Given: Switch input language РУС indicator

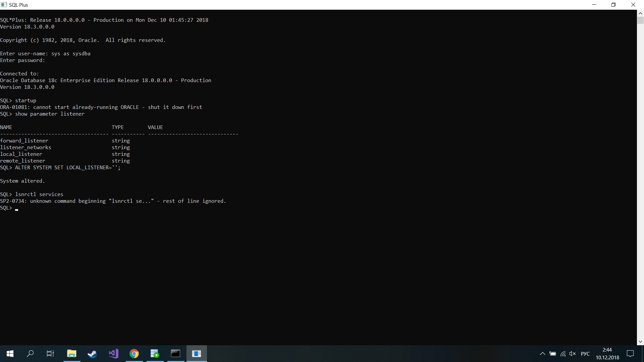Looking at the screenshot, I should [585, 354].
